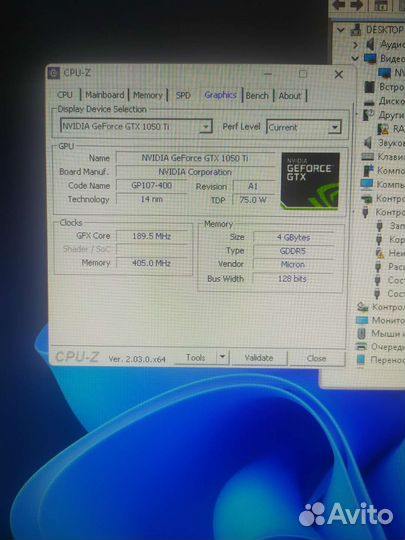This screenshot has height=540, width=405.
Task: Select the Видео display adapter icon
Action: point(370,58)
